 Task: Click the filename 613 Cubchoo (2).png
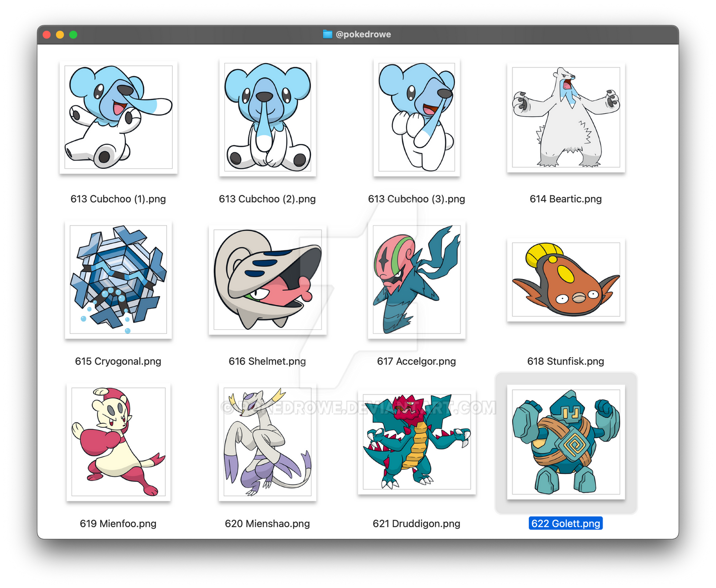tap(267, 199)
